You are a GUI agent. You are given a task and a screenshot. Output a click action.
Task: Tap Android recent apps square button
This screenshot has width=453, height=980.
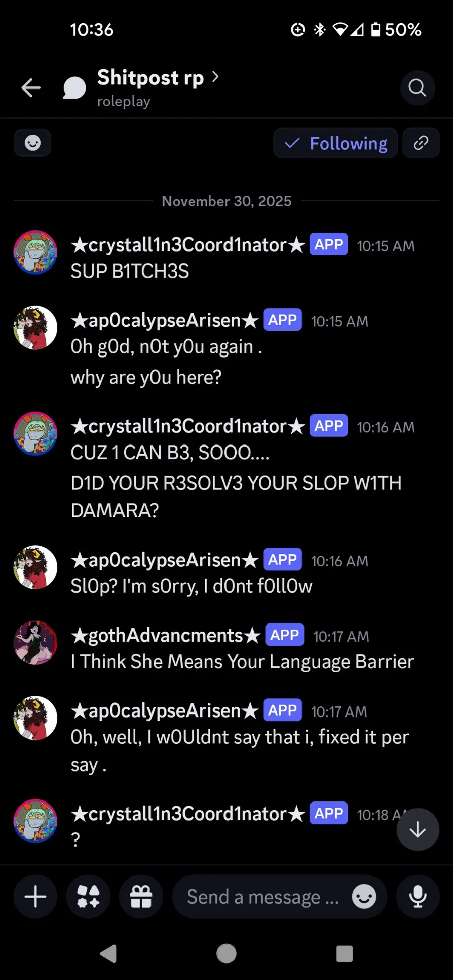tap(344, 953)
